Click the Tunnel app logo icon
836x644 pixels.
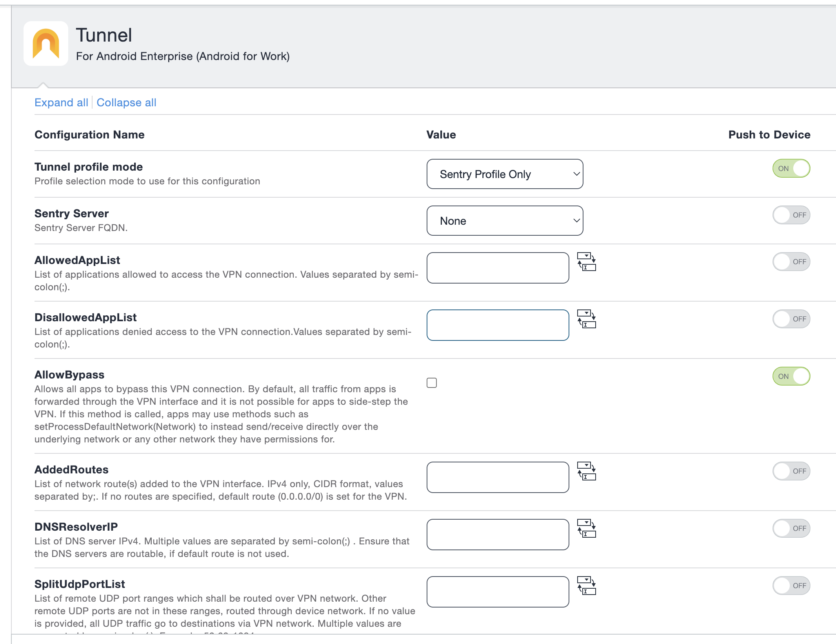click(x=45, y=43)
